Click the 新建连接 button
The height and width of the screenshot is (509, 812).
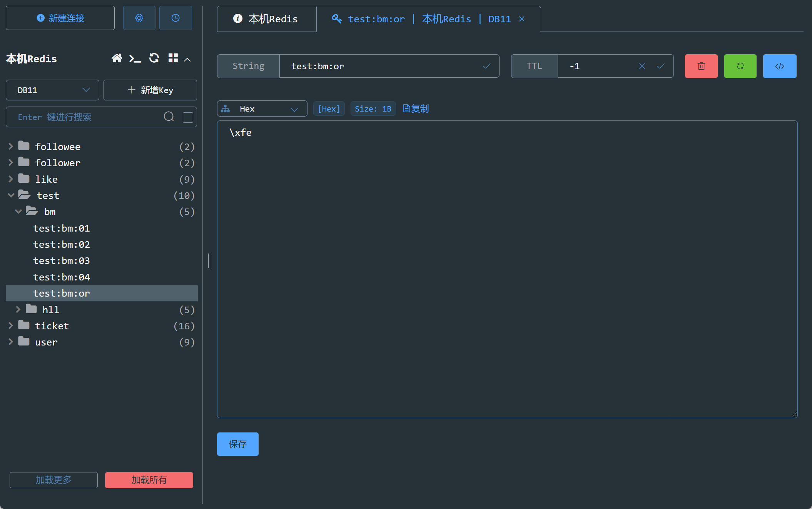point(60,18)
